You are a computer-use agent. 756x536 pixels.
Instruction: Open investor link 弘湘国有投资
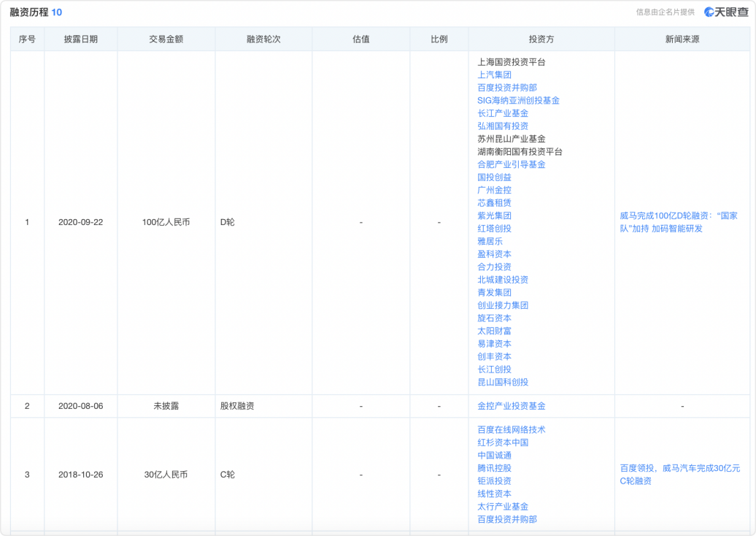pos(503,126)
